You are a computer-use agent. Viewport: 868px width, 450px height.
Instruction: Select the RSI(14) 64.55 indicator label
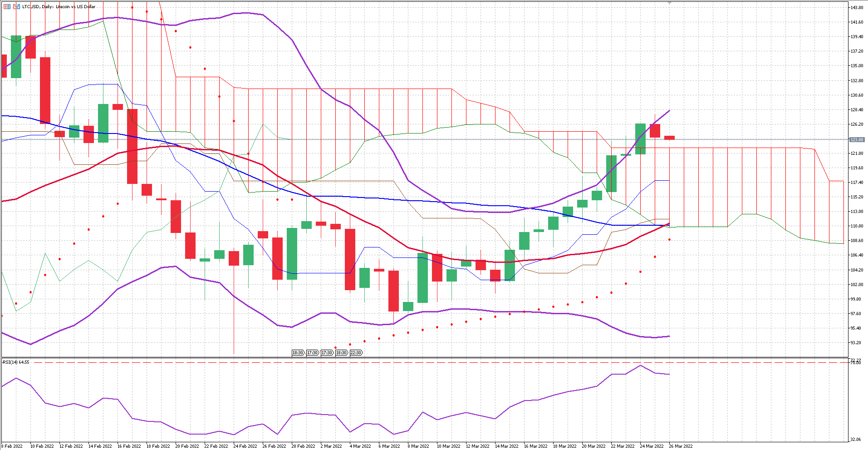[16, 362]
